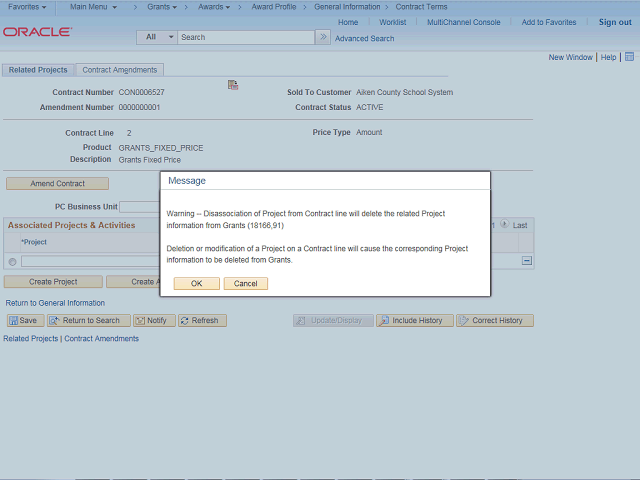Click the *Project column header
Screen dimensions: 640x480
[x=34, y=242]
